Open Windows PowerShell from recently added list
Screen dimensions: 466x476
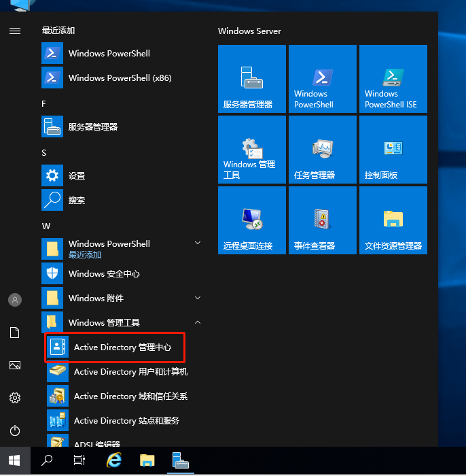click(122, 54)
